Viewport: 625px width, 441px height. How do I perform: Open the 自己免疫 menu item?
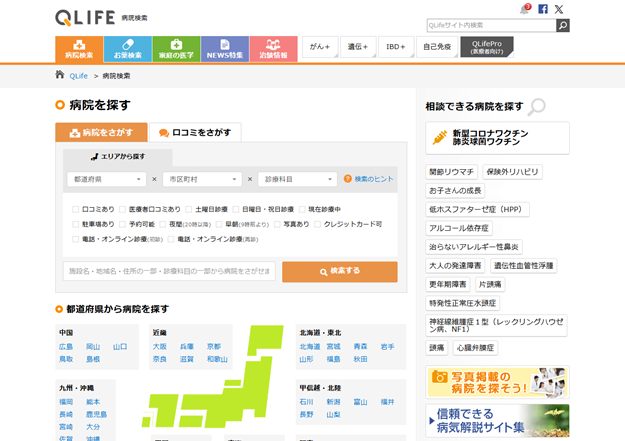[x=437, y=47]
